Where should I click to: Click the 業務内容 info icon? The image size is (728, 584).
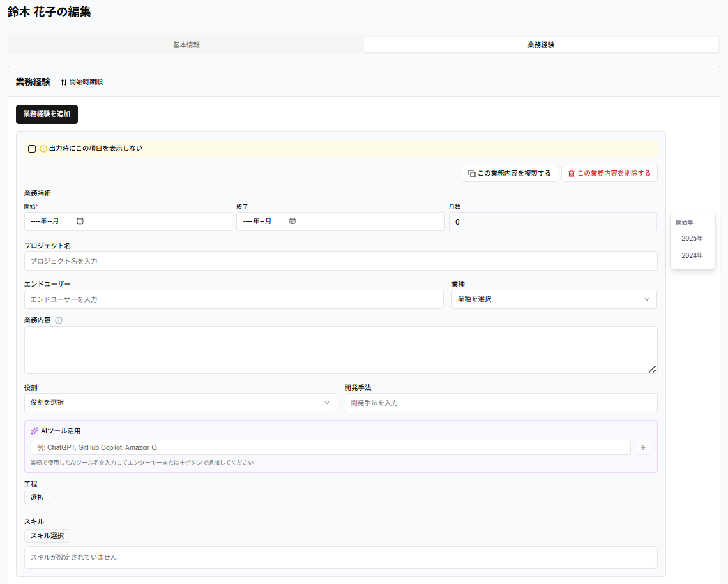tap(59, 320)
